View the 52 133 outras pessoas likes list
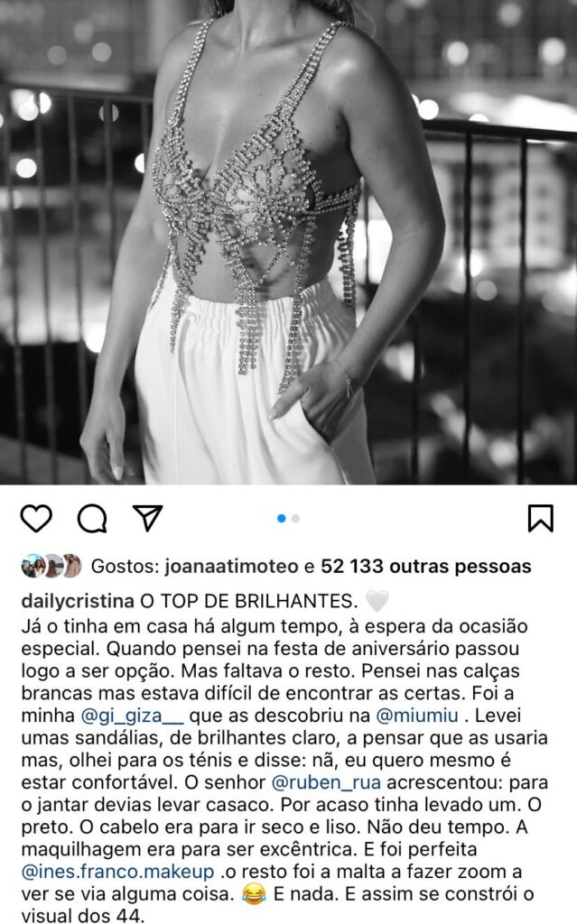Viewport: 577px width, 924px height. pyautogui.click(x=426, y=567)
